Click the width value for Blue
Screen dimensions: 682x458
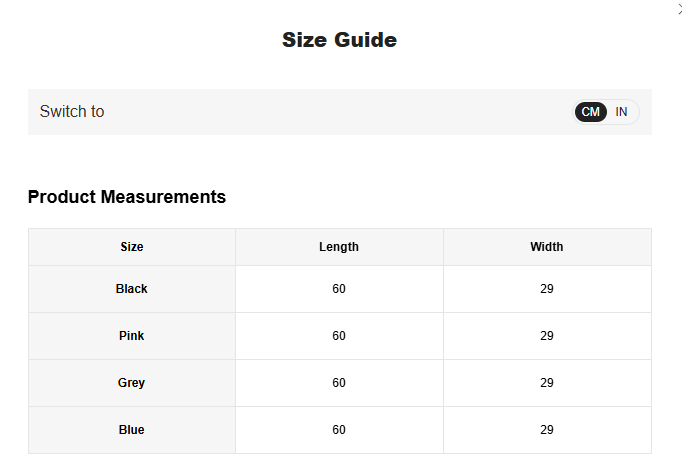point(547,430)
